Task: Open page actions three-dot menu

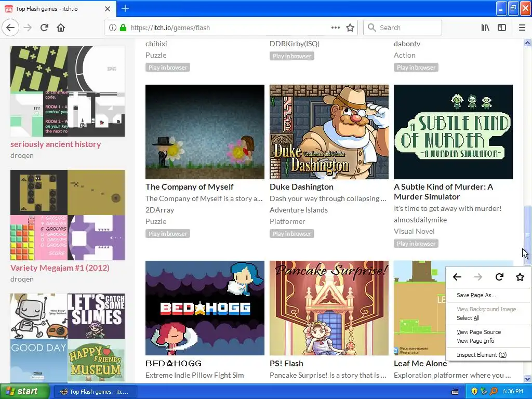Action: 336,28
